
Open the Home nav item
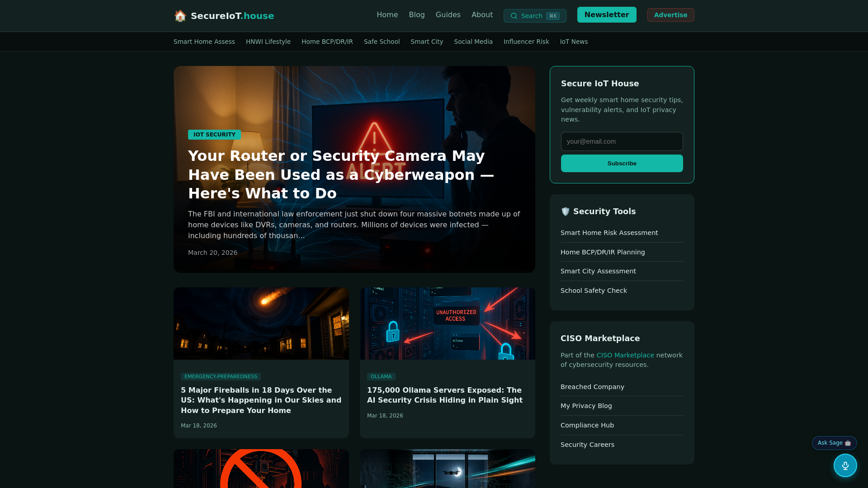click(x=387, y=15)
